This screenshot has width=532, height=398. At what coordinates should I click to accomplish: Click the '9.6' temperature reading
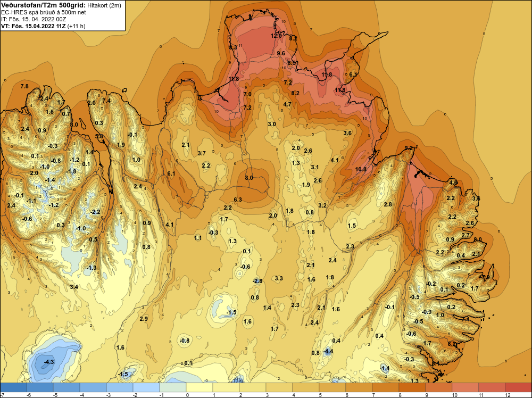tap(281, 53)
